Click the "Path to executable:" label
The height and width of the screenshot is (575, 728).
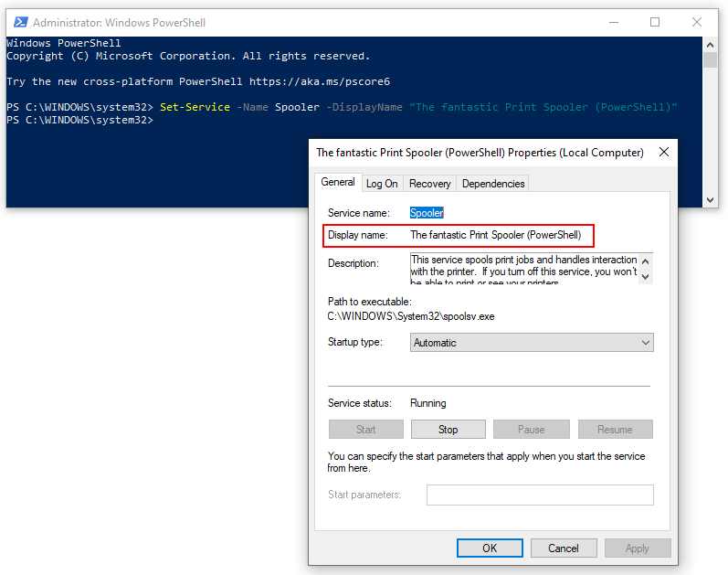(370, 302)
